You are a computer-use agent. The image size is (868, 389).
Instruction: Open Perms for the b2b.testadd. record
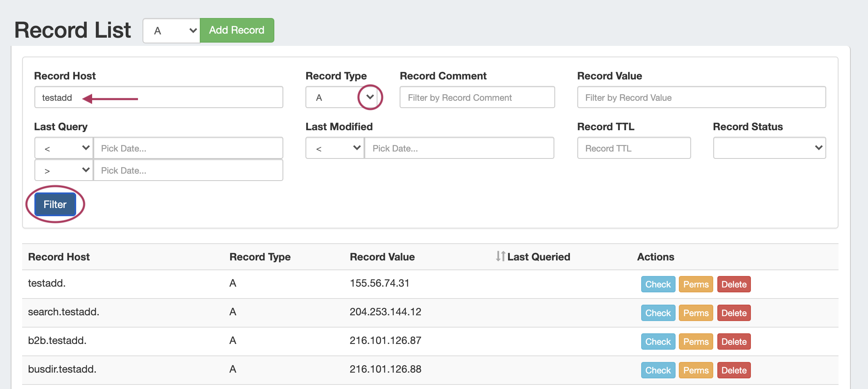[696, 342]
